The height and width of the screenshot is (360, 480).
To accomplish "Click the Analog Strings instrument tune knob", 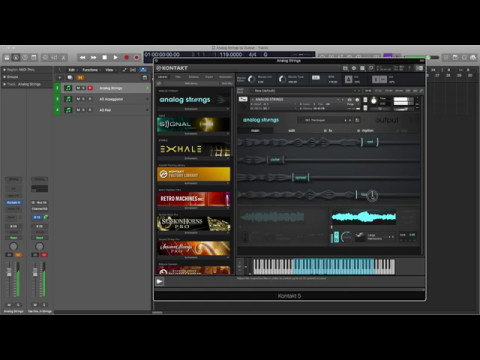I will pos(374,100).
